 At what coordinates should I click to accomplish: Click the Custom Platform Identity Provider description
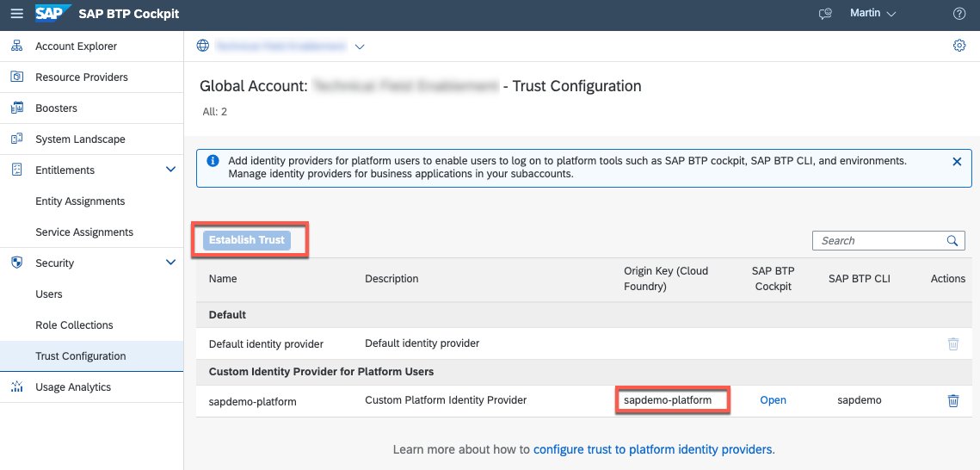(446, 400)
